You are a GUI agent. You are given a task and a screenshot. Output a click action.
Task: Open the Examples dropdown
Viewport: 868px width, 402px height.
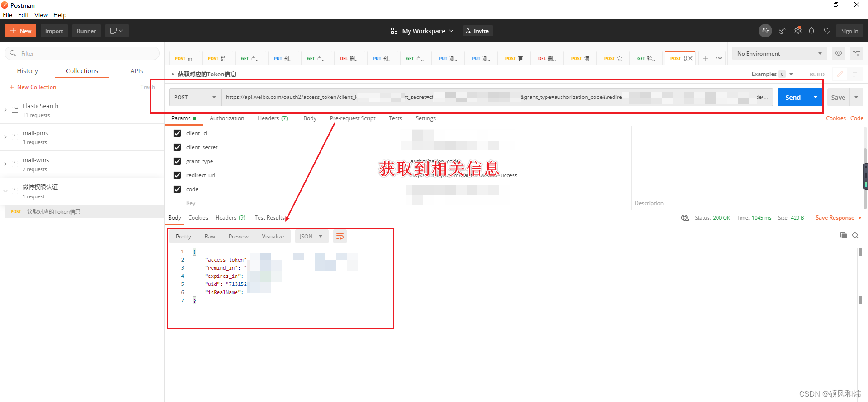(772, 74)
